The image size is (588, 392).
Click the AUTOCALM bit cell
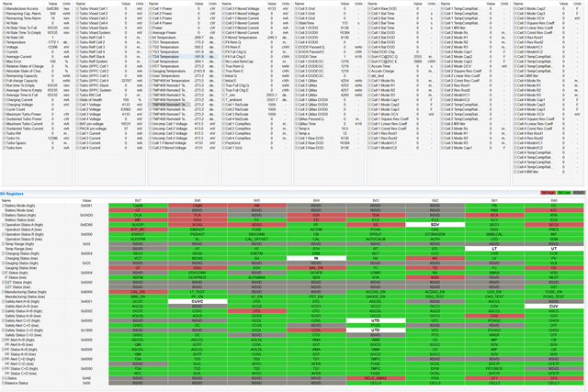[376, 239]
